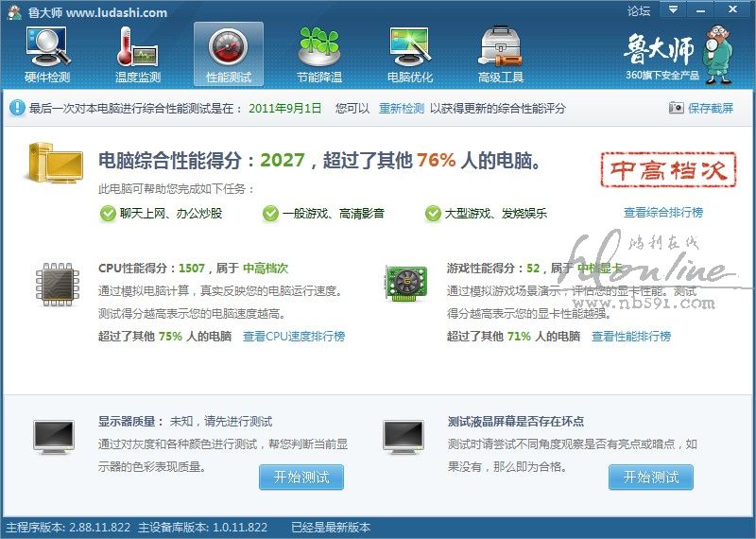The image size is (756, 539).
Task: Open the 硬件检测 hardware detection tab
Action: click(x=47, y=55)
